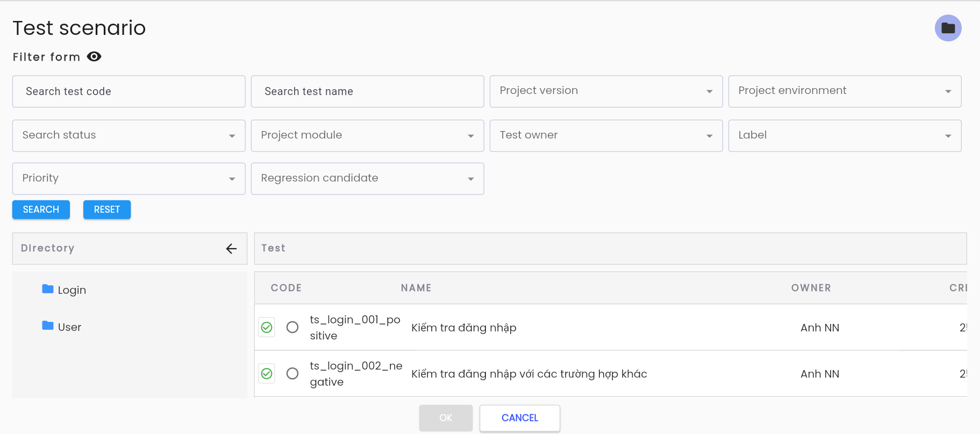The height and width of the screenshot is (434, 980).
Task: Open the Search status dropdown
Action: click(128, 135)
